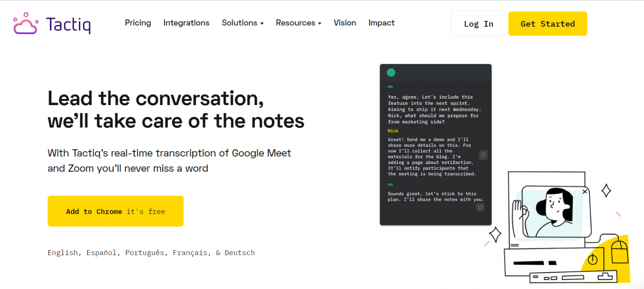Select the Español language link

point(101,252)
